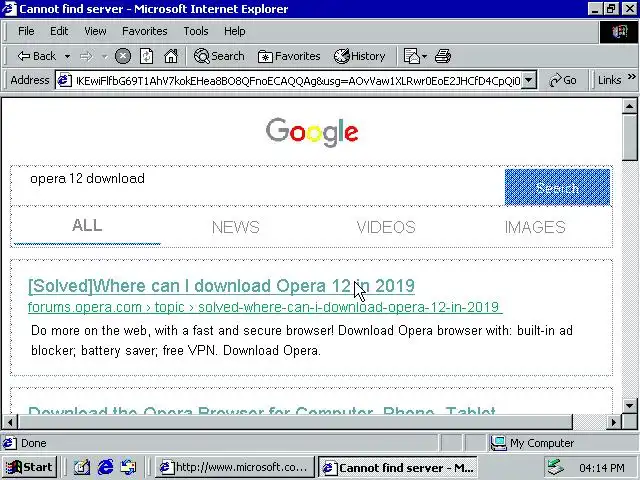Screen dimensions: 640x480
Task: Click the system tray network icon
Action: (556, 467)
